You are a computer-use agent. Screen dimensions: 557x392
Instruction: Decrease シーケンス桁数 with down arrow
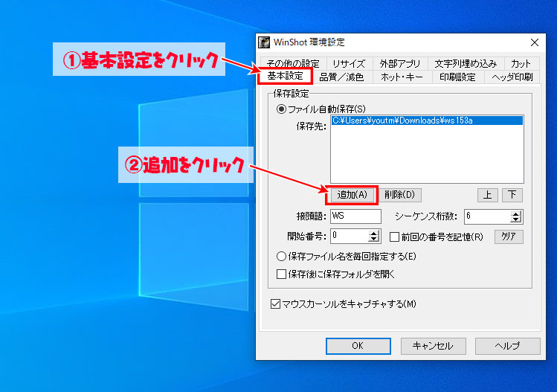(x=516, y=219)
